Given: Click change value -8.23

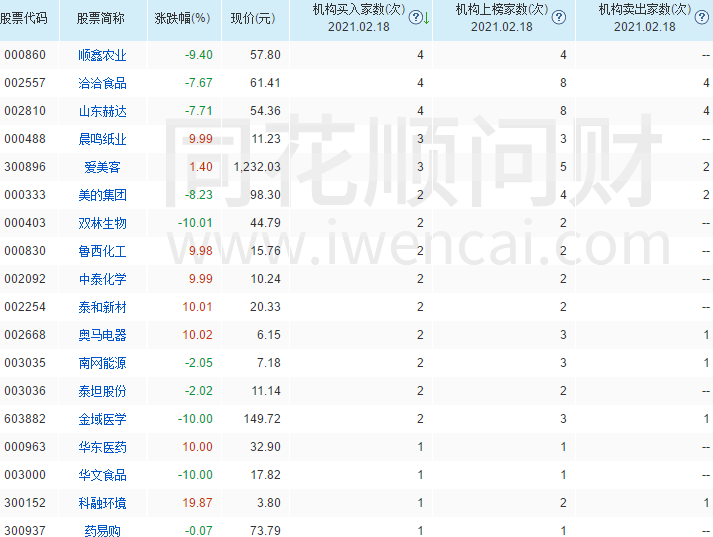Looking at the screenshot, I should point(198,195).
